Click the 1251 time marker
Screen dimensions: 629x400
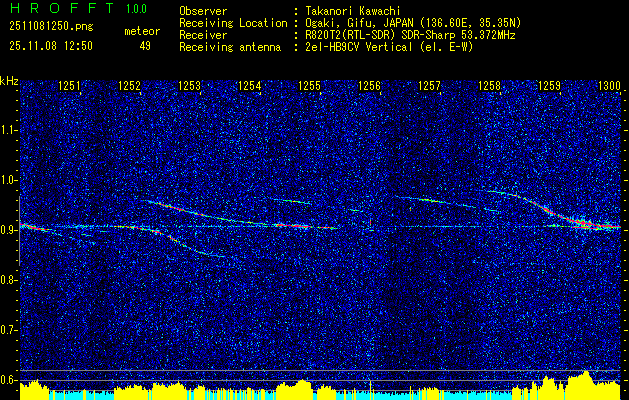tap(69, 85)
